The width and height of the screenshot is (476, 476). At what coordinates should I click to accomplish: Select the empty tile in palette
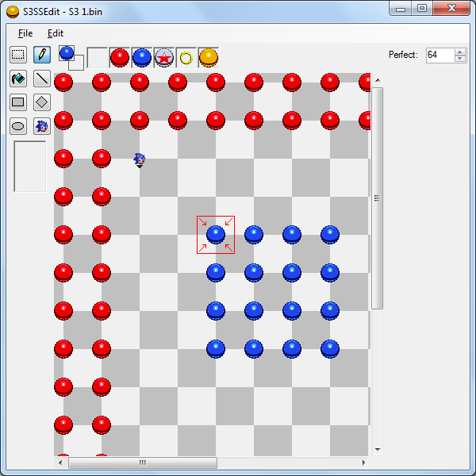(x=97, y=58)
